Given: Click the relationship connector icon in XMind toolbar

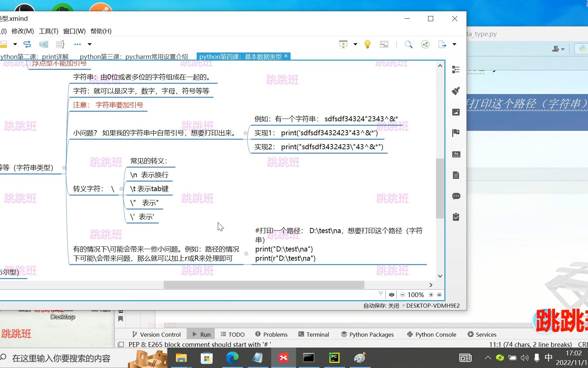Looking at the screenshot, I should click(x=27, y=44).
